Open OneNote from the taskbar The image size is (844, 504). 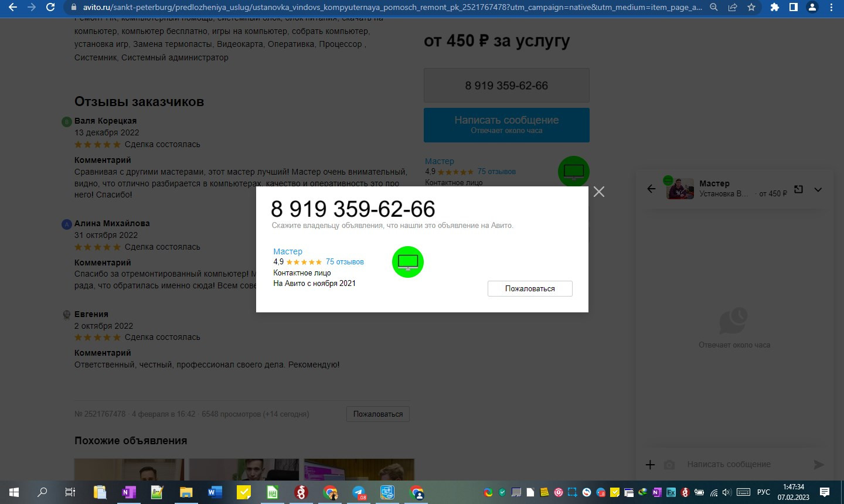coord(128,492)
